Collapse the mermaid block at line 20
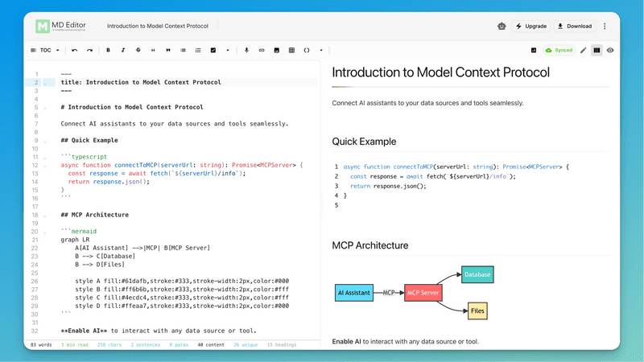This screenshot has height=362, width=644. click(45, 232)
